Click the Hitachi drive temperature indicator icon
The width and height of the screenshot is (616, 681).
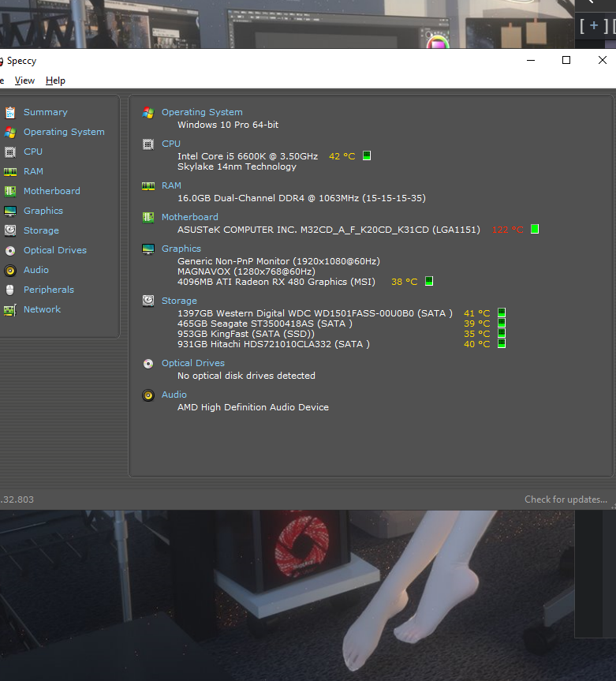[x=502, y=343]
